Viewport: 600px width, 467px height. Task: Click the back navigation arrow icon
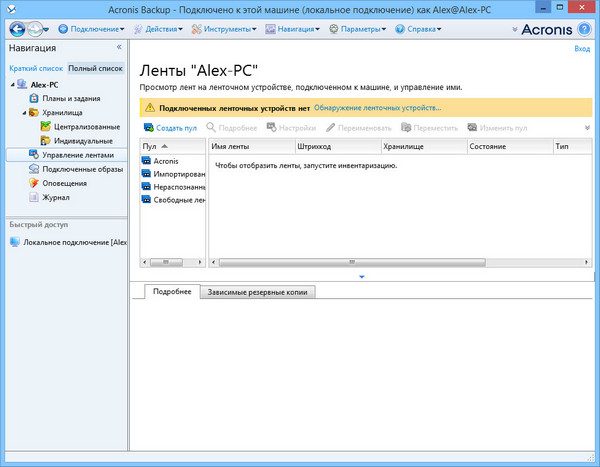click(x=17, y=28)
